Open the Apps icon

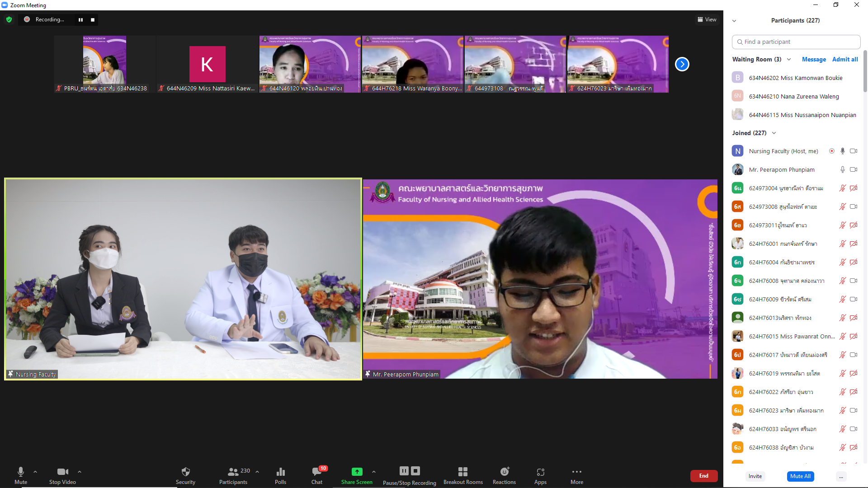tap(540, 472)
